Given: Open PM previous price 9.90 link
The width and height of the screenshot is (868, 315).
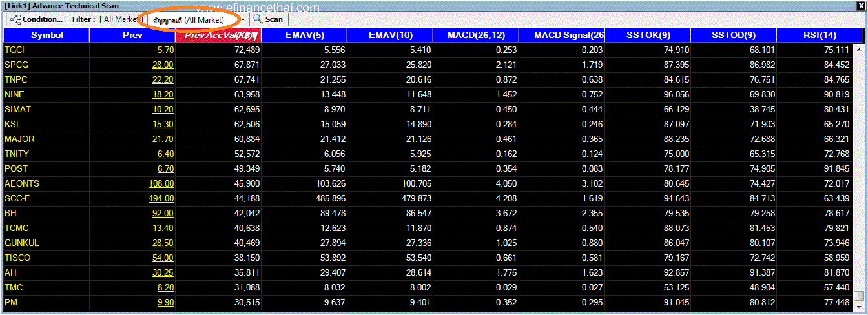Looking at the screenshot, I should 165,302.
